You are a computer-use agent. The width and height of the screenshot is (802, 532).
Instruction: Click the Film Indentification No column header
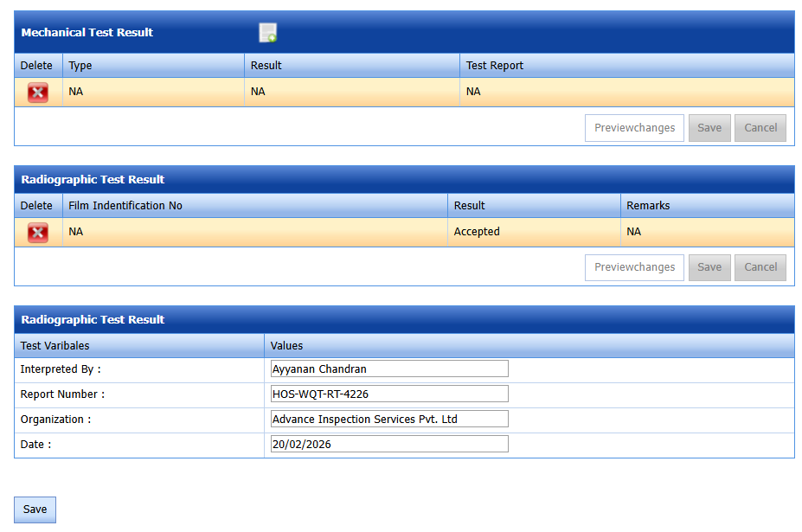tap(125, 206)
